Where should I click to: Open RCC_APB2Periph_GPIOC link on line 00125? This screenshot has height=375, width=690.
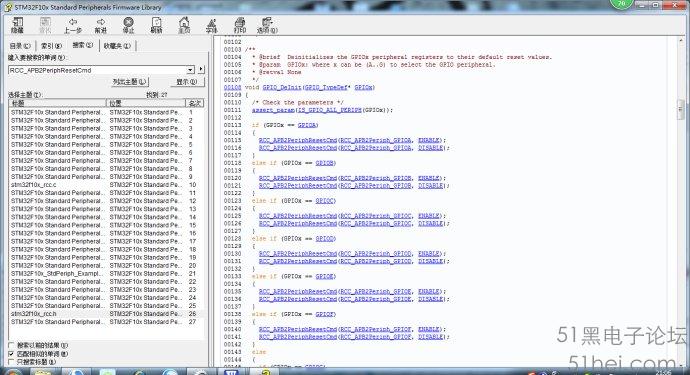[376, 216]
